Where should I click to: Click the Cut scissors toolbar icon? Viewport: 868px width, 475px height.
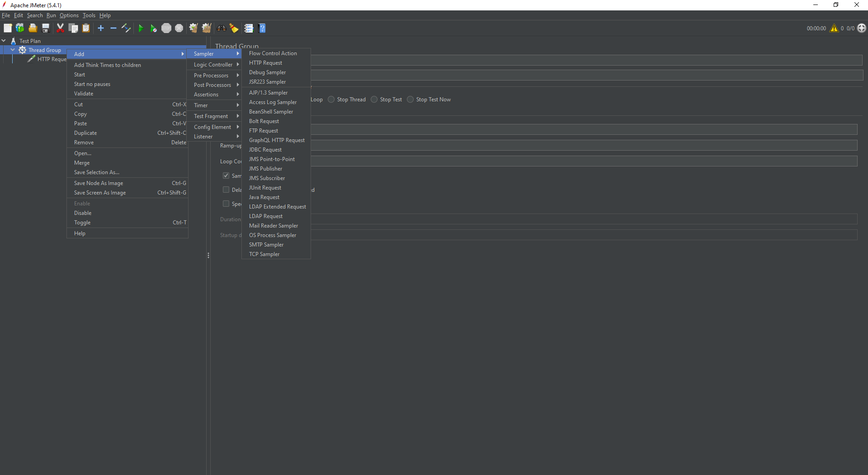[x=60, y=28]
